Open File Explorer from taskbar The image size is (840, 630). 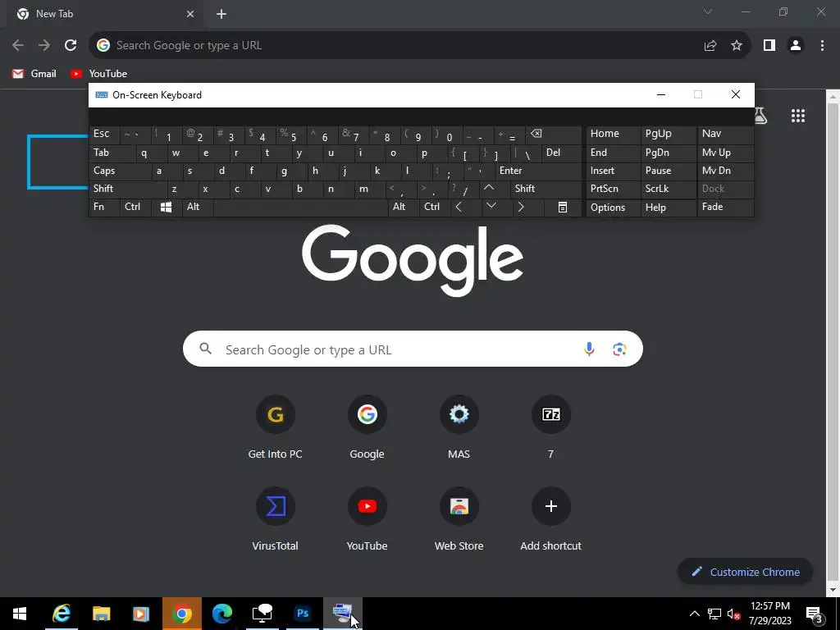[x=101, y=614]
